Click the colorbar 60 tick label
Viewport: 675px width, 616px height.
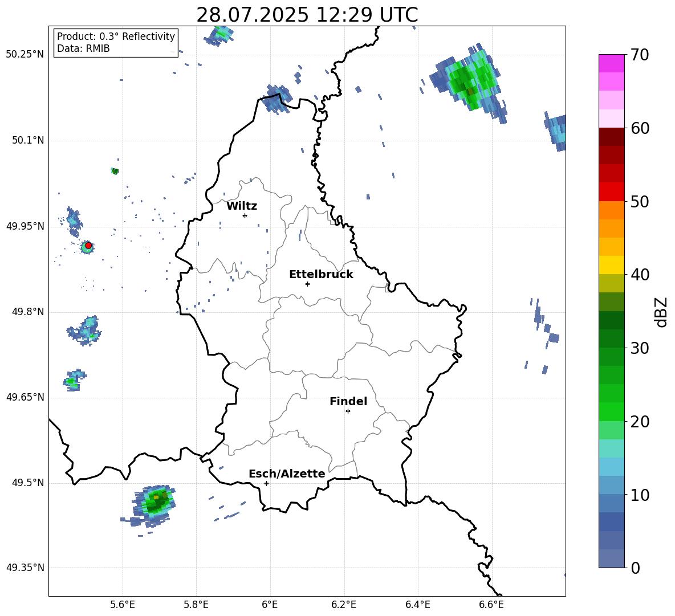pos(640,128)
